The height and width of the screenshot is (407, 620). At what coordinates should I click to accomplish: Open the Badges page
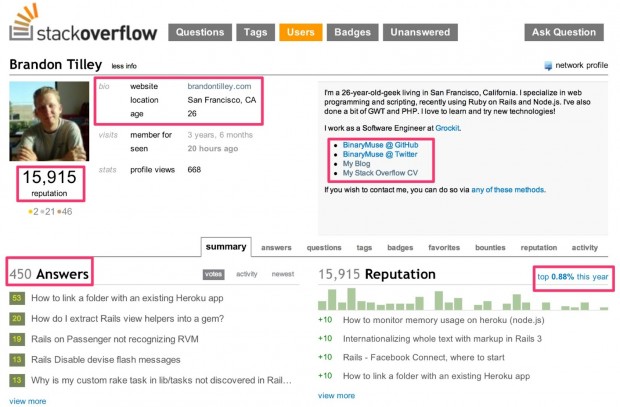coord(352,32)
